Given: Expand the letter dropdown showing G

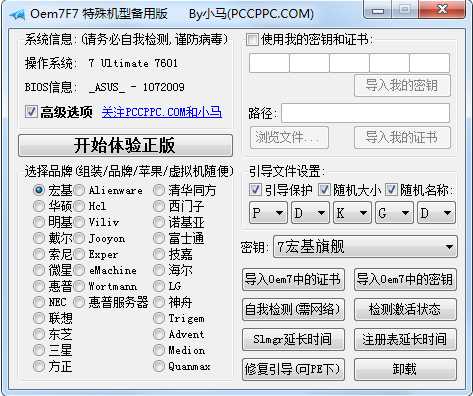Looking at the screenshot, I should 394,213.
